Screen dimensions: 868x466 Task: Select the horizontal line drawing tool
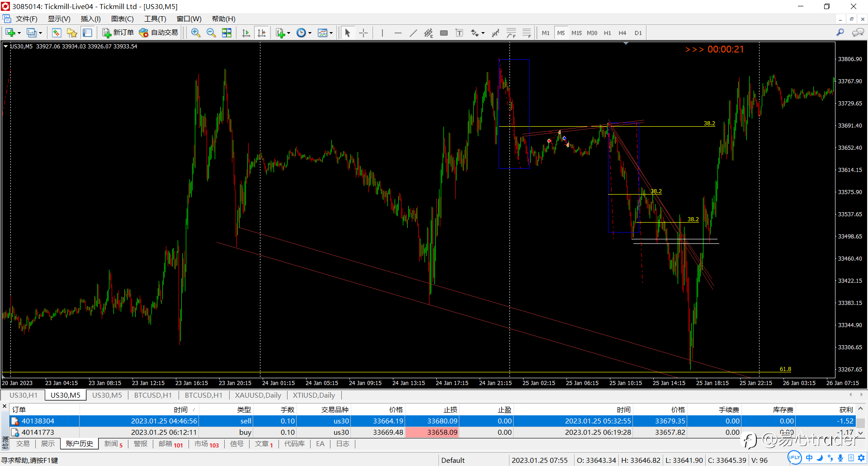[x=398, y=33]
